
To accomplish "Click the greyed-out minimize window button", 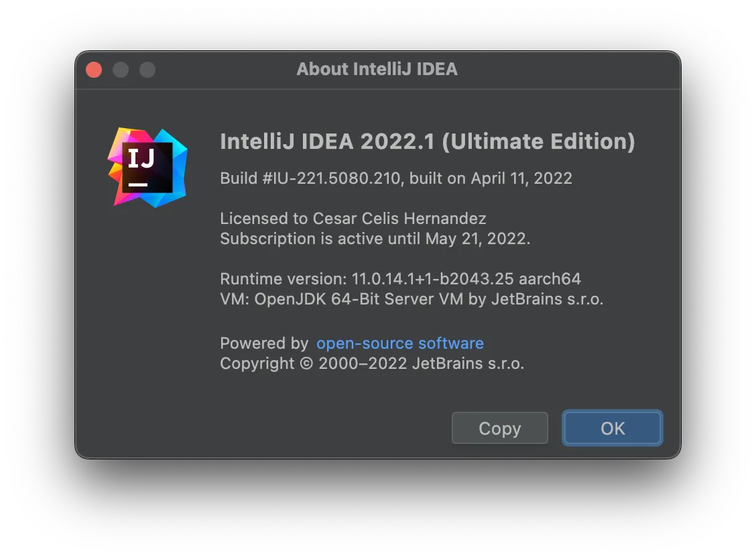I will [121, 70].
